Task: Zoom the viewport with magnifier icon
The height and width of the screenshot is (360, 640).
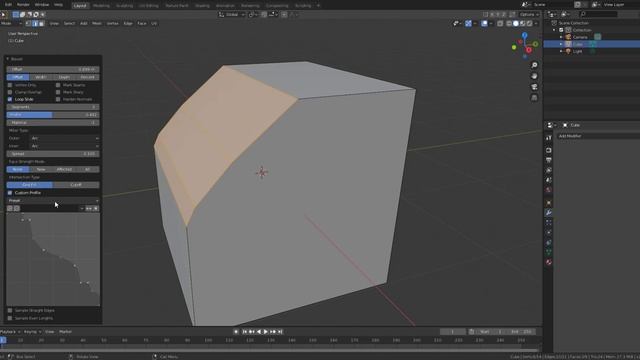Action: (x=534, y=65)
